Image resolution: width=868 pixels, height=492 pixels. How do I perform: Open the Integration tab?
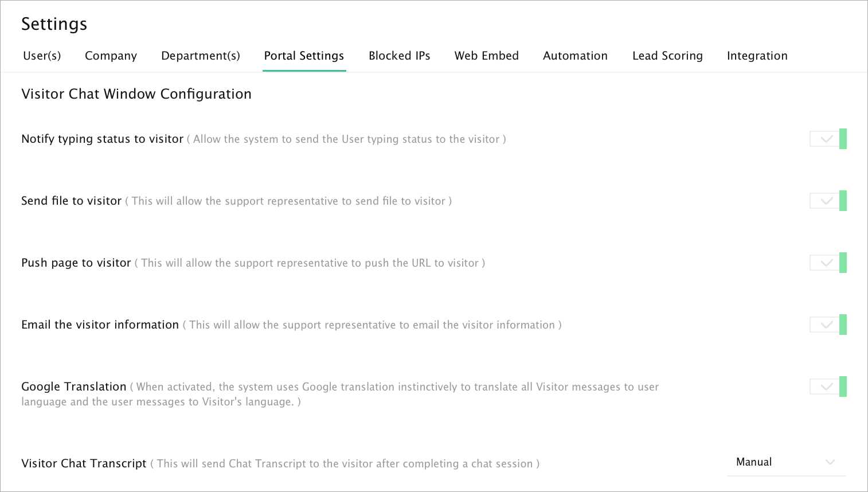[757, 56]
